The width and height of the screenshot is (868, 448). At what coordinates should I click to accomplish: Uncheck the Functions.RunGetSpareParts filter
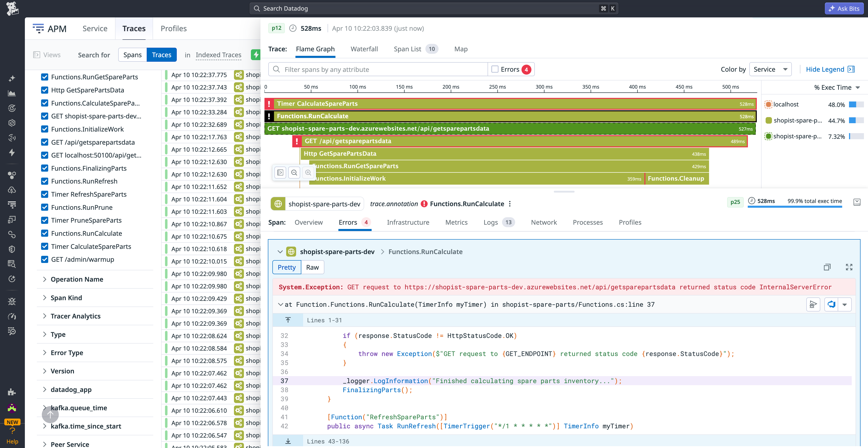[x=45, y=77]
